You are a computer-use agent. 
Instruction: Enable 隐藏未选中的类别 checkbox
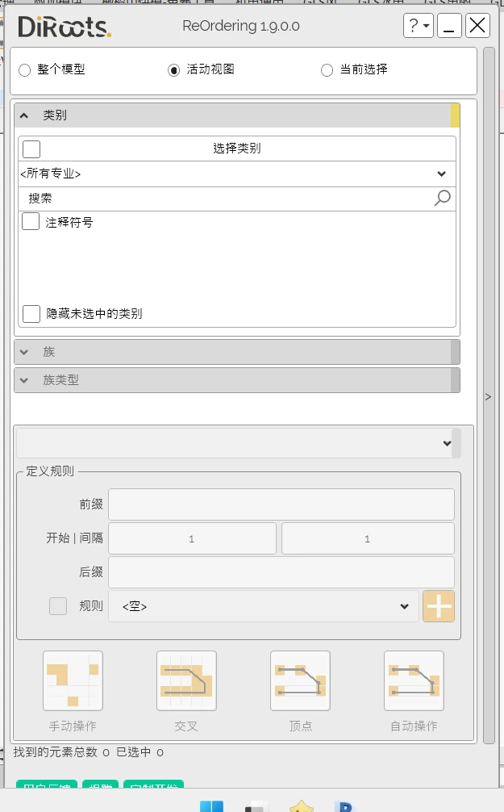tap(31, 314)
